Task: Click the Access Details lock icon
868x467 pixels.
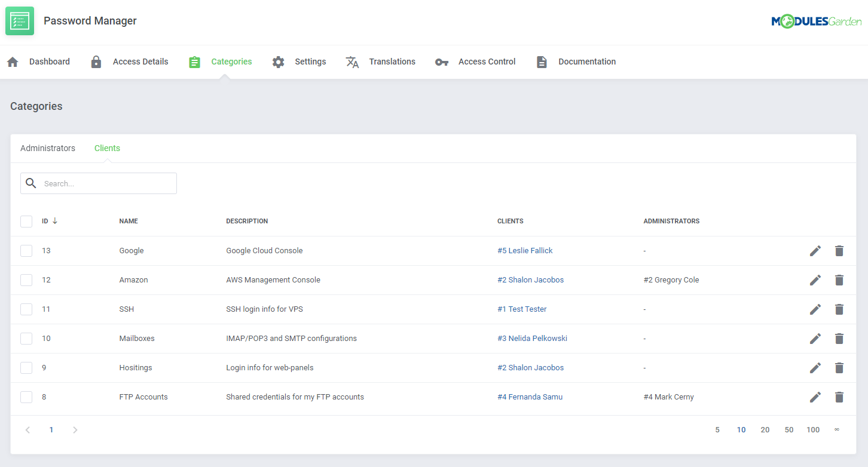Action: [96, 62]
